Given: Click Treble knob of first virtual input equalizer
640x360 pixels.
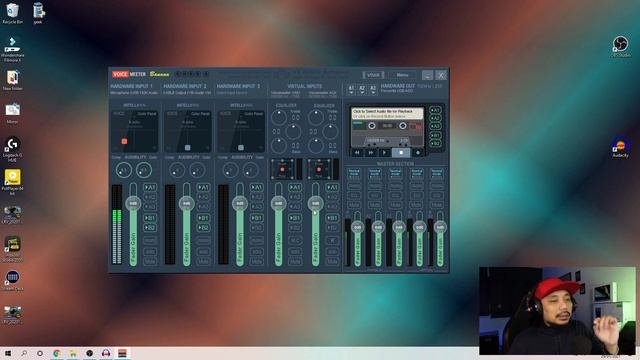Looking at the screenshot, I should click(279, 118).
